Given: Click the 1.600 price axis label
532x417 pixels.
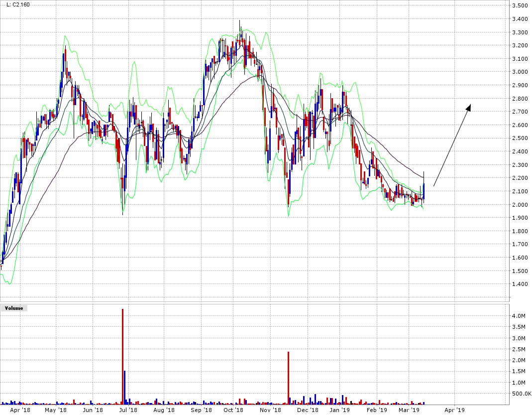Looking at the screenshot, I should (x=520, y=258).
